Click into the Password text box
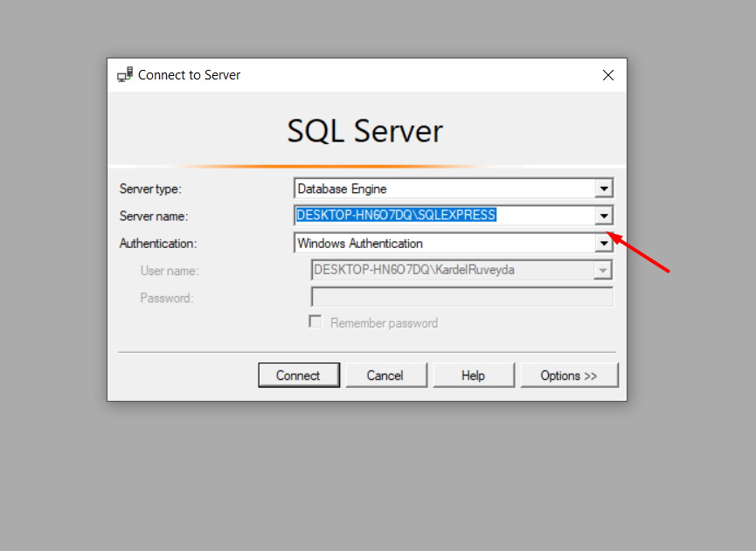756x551 pixels. [461, 297]
